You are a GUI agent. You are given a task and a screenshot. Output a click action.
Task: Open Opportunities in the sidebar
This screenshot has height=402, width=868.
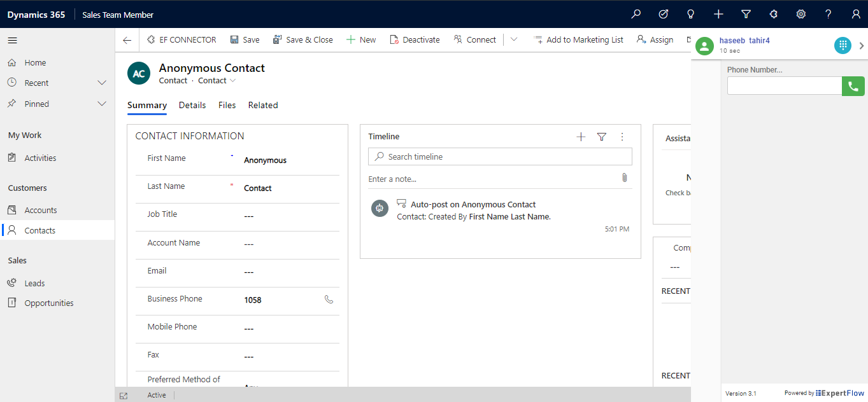49,303
